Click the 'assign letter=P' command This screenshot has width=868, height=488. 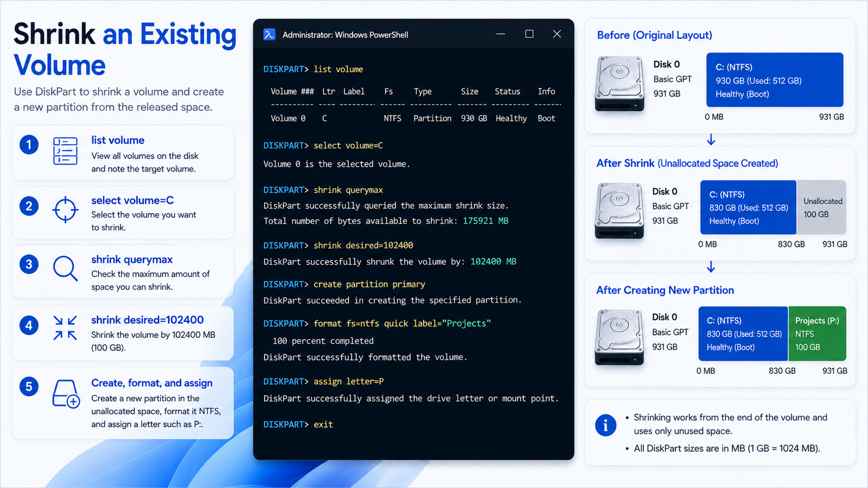[348, 382]
